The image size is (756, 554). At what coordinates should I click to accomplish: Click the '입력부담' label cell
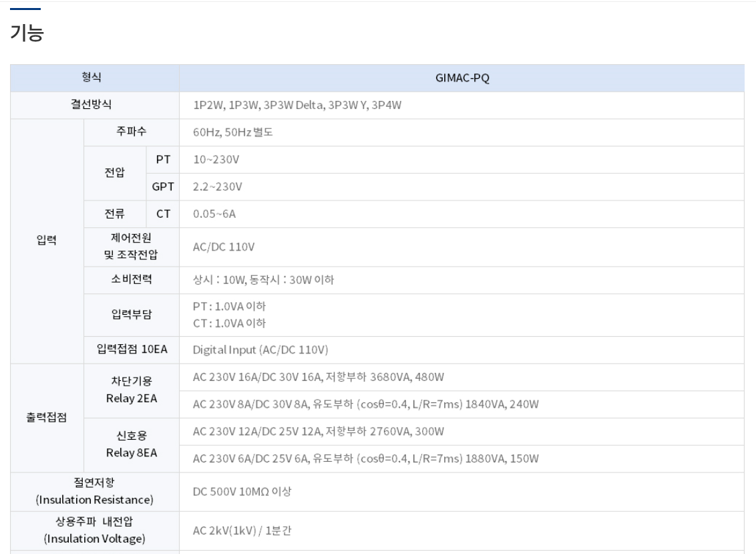point(131,315)
